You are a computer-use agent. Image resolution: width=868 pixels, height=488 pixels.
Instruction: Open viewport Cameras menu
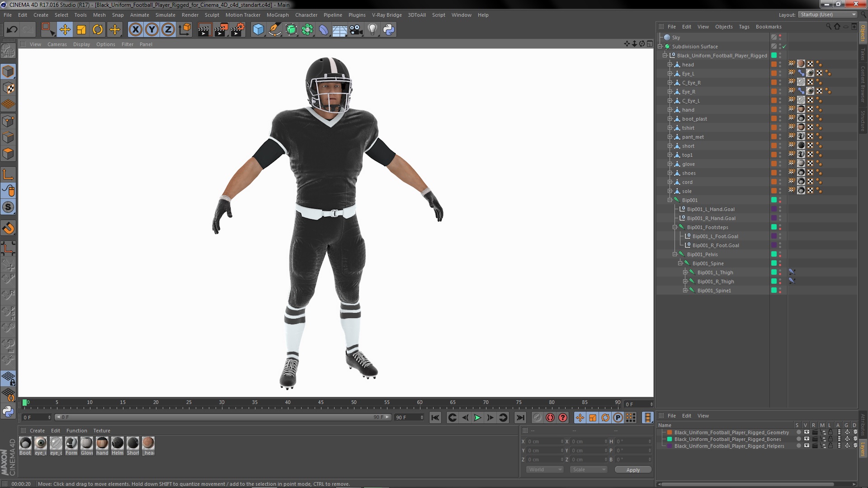coord(57,44)
